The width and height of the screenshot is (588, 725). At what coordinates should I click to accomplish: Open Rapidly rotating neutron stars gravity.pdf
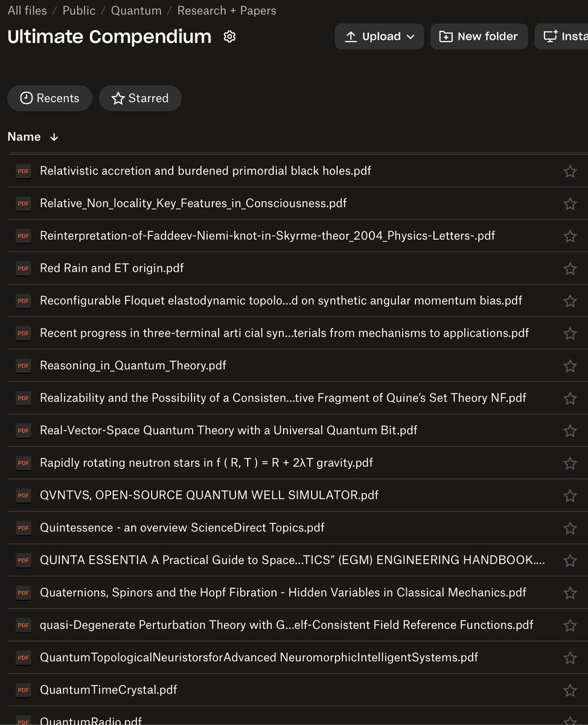tap(206, 463)
